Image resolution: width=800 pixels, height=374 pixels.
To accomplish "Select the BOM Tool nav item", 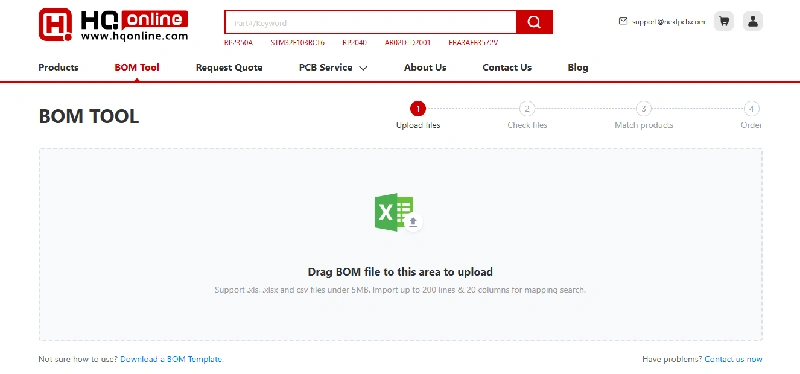I will click(x=137, y=67).
